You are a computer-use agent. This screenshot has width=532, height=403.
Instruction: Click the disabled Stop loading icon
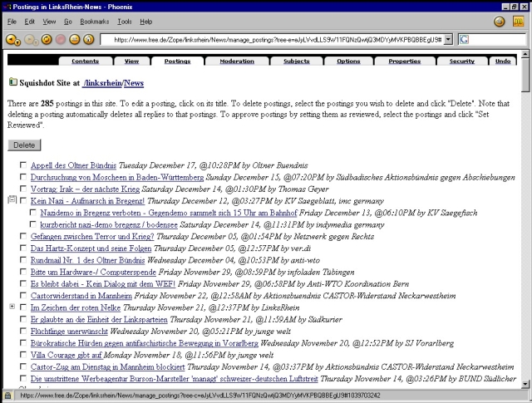[60, 39]
